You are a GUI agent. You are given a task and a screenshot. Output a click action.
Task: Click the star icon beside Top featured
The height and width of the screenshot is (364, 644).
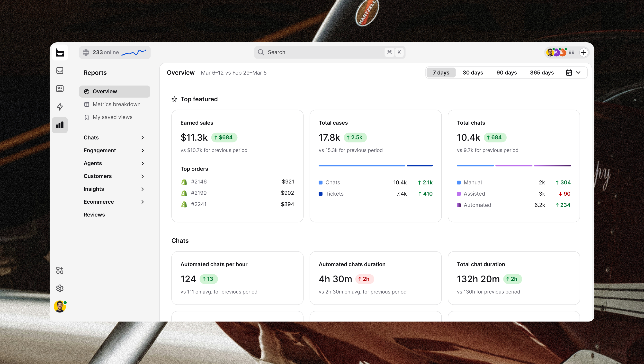pyautogui.click(x=174, y=99)
